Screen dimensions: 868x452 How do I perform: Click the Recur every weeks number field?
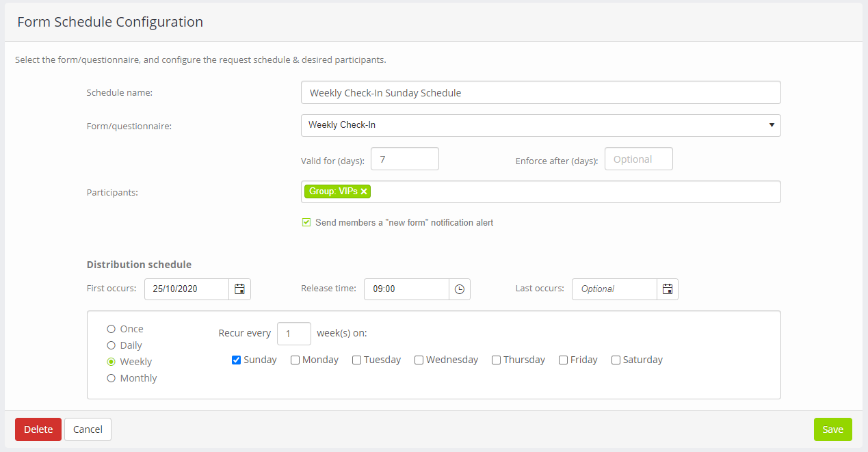294,334
